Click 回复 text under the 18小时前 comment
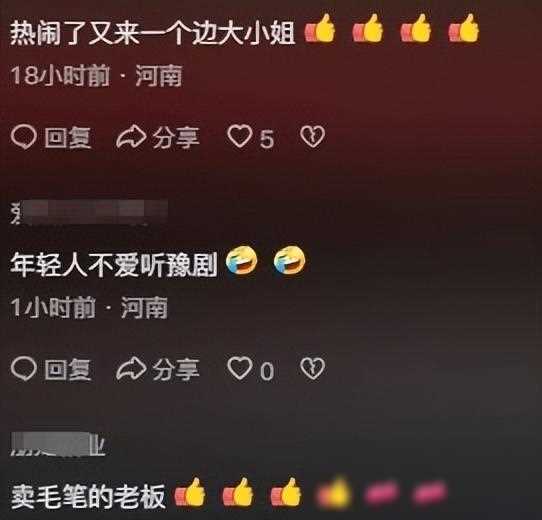 tap(68, 138)
